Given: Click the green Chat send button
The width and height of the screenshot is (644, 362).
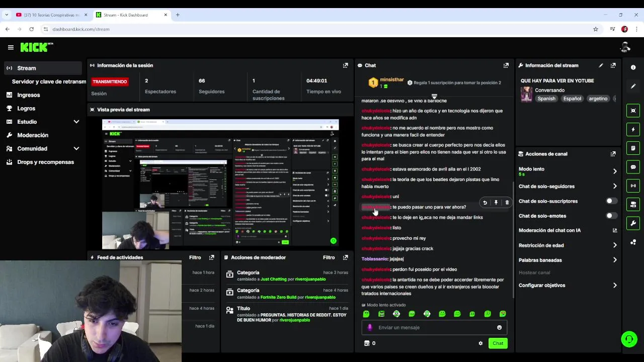Looking at the screenshot, I should coord(498,343).
